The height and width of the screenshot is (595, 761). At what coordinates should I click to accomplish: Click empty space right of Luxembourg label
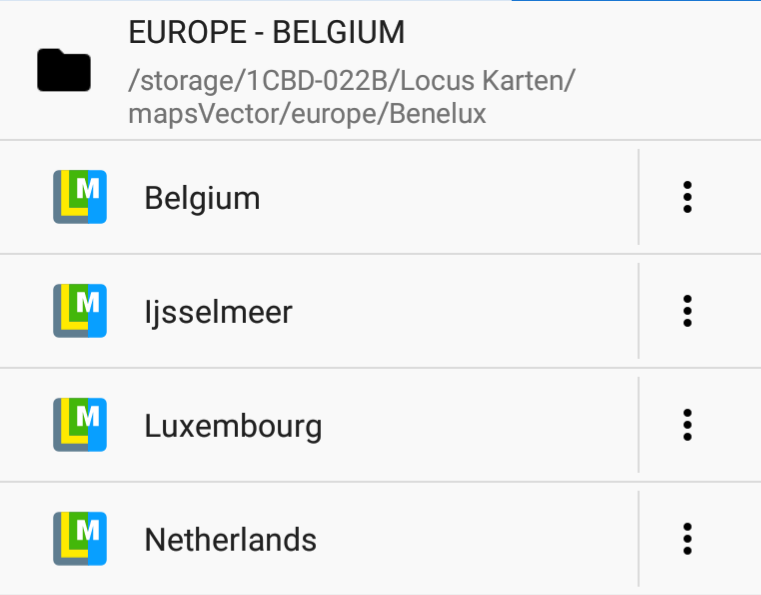coord(480,425)
